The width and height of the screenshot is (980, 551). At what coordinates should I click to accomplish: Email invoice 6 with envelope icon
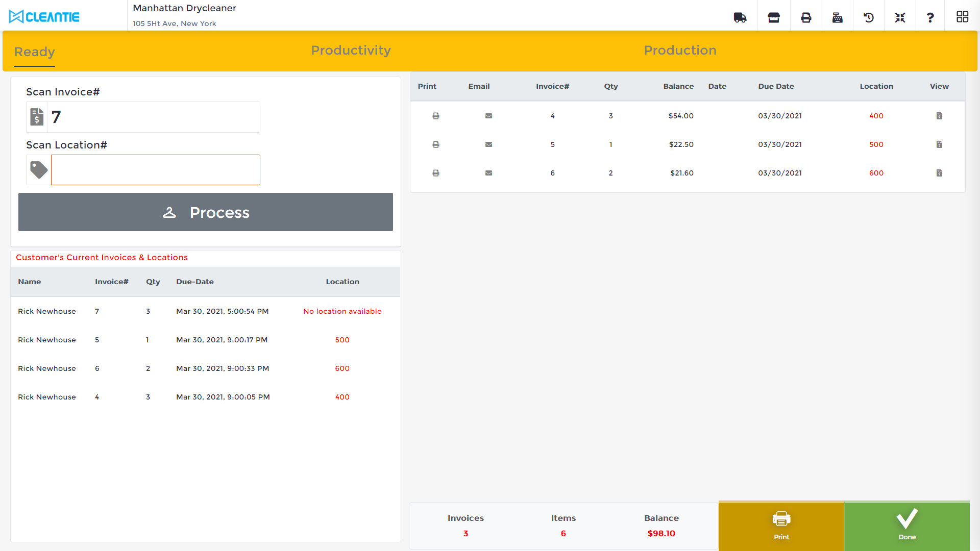pos(489,173)
